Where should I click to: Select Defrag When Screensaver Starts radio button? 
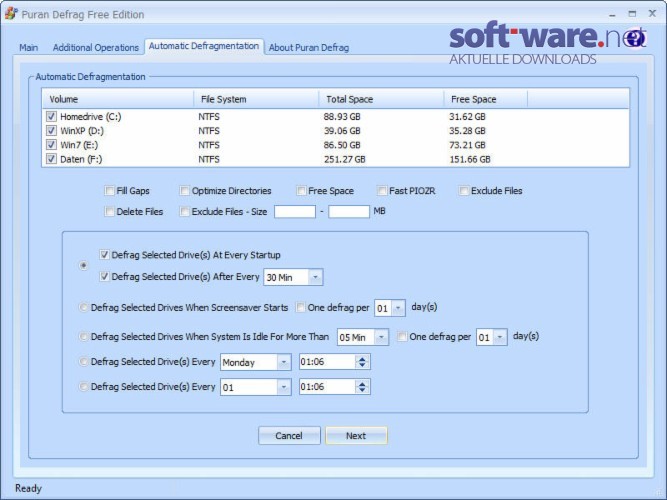click(83, 307)
